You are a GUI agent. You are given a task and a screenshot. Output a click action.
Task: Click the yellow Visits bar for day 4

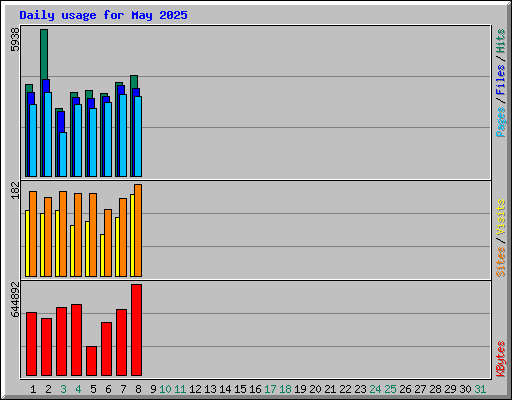72,251
